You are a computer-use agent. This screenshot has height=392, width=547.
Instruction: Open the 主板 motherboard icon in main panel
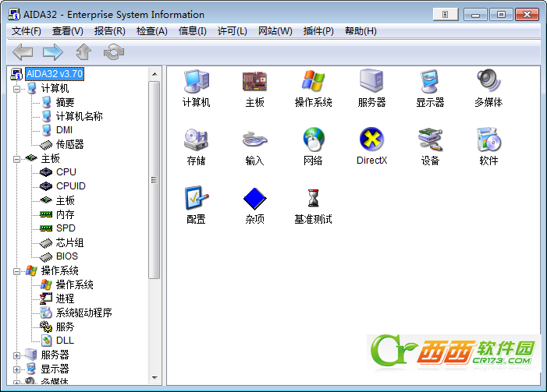click(x=254, y=89)
